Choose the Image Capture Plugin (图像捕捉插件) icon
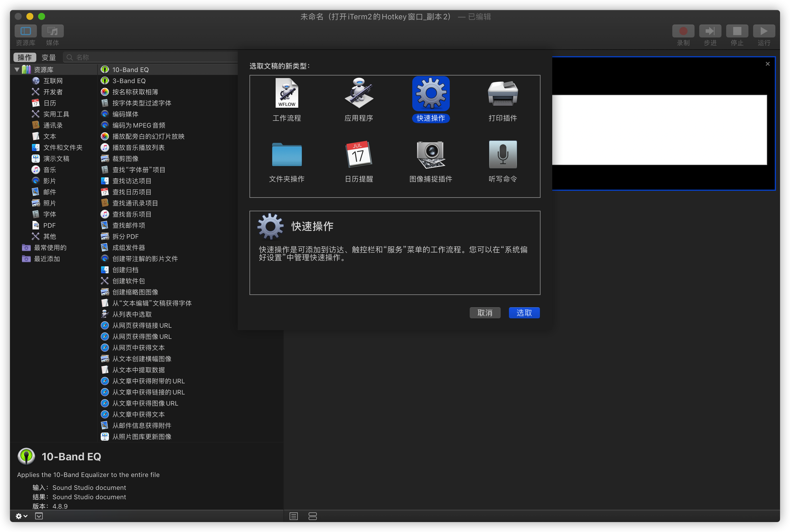 point(430,155)
